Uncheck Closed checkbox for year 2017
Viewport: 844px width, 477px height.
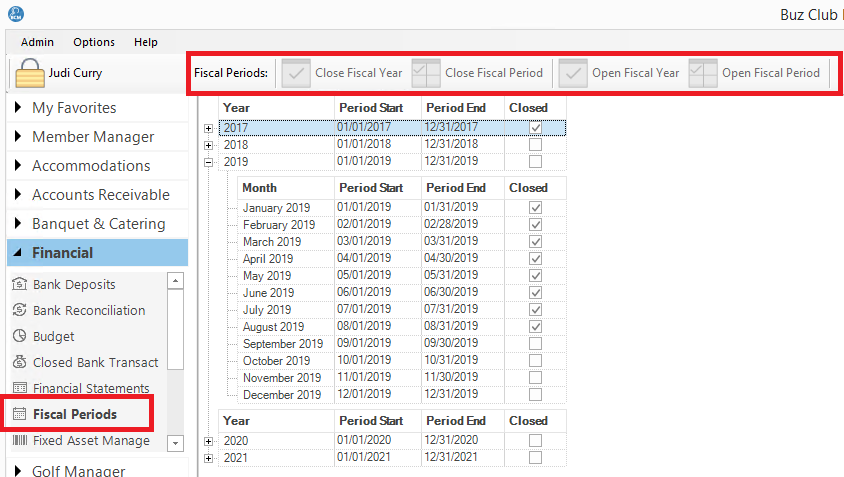(x=536, y=128)
